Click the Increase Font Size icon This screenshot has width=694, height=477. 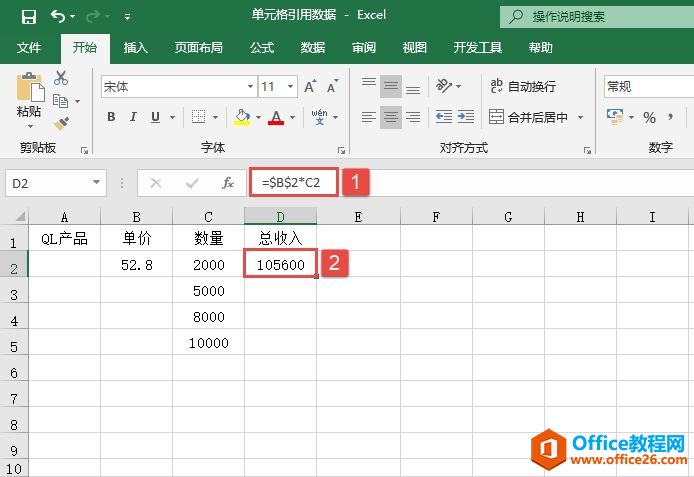[x=305, y=87]
